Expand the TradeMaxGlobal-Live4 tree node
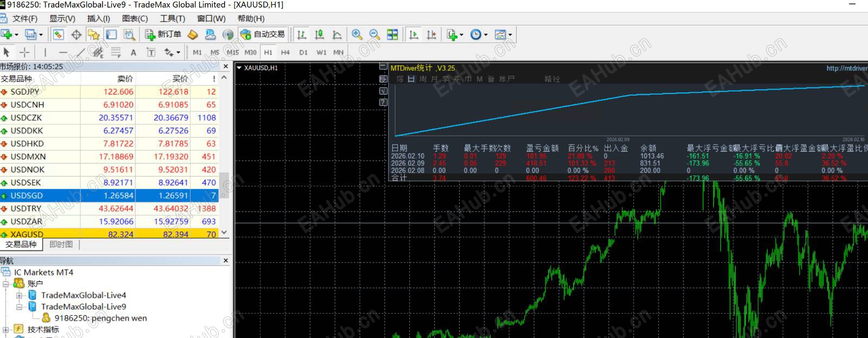Image resolution: width=868 pixels, height=338 pixels. click(x=19, y=296)
